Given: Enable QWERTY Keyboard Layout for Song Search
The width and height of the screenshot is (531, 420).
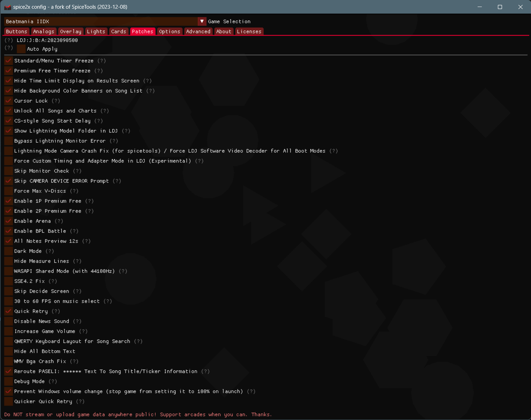Looking at the screenshot, I should click(x=8, y=342).
